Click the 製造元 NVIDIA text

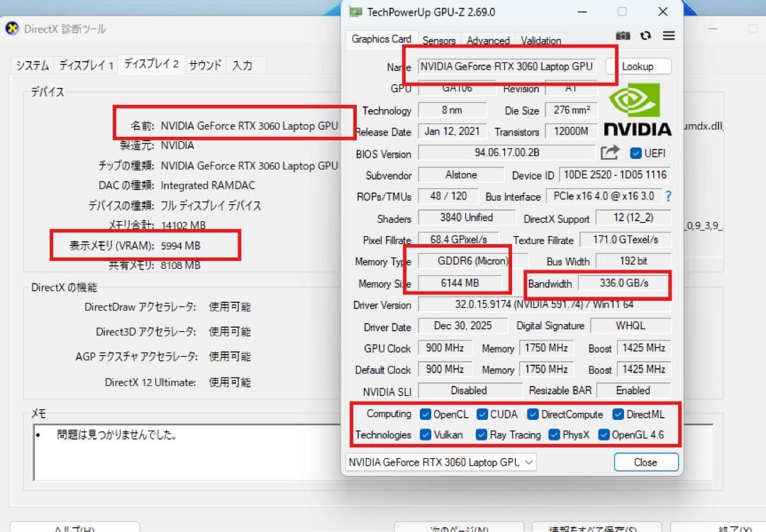click(157, 145)
